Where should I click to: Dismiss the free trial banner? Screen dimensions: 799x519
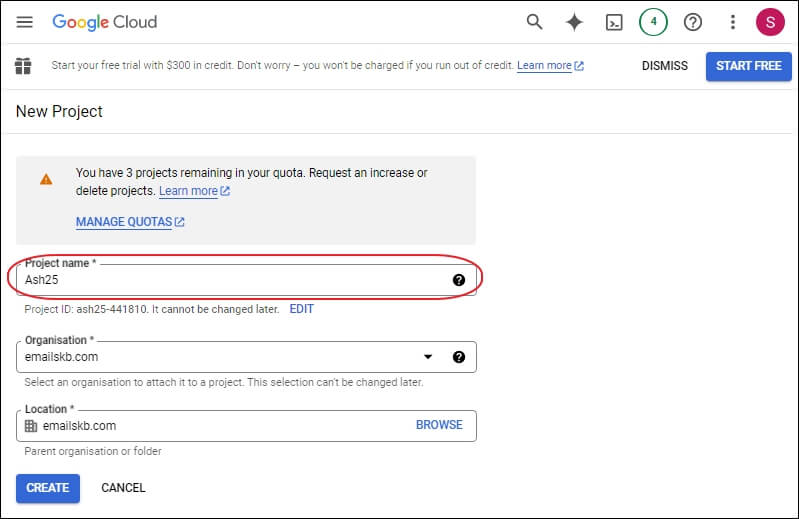coord(664,66)
